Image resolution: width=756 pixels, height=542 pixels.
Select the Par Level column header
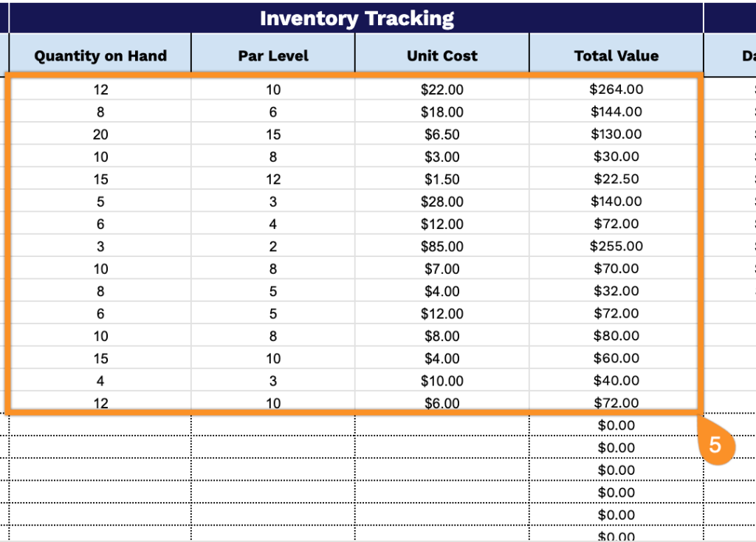(x=273, y=56)
